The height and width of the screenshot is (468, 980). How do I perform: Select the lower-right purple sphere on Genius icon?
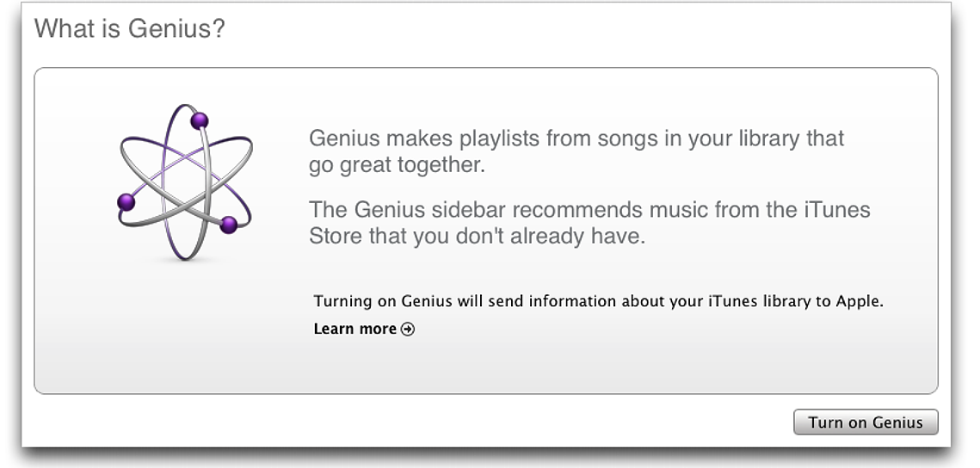click(229, 225)
